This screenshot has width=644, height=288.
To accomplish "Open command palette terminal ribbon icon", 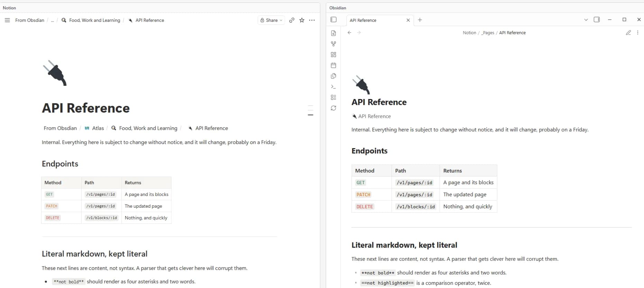I will coord(333,87).
